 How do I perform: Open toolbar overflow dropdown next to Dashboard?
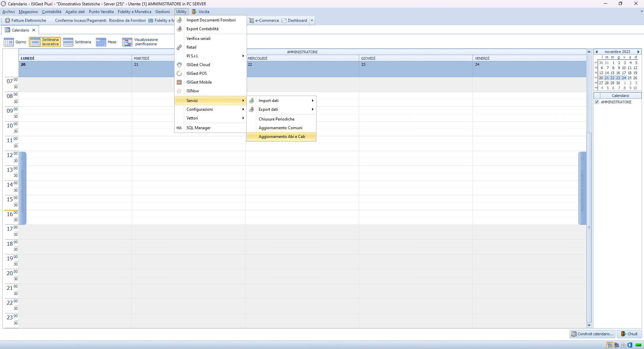pyautogui.click(x=312, y=20)
